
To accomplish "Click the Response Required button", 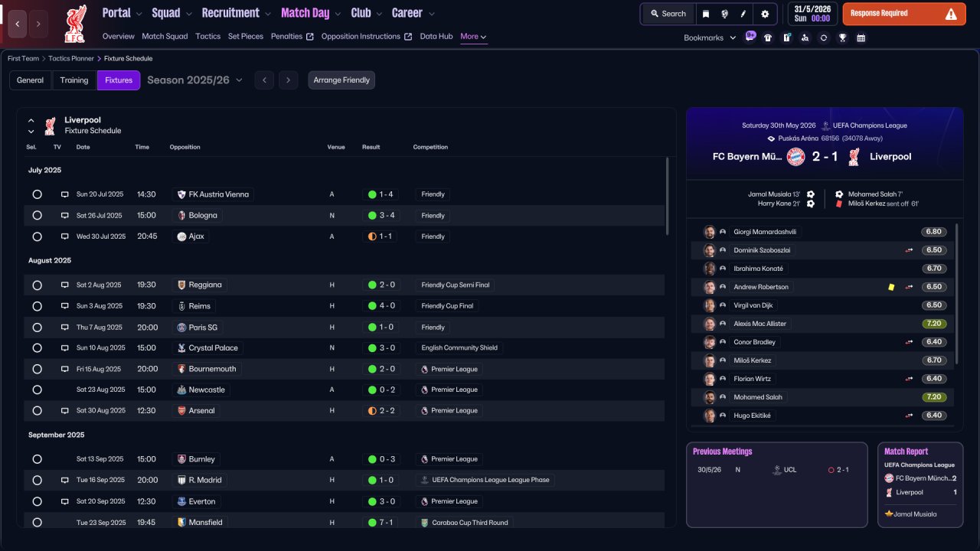I will coord(904,14).
